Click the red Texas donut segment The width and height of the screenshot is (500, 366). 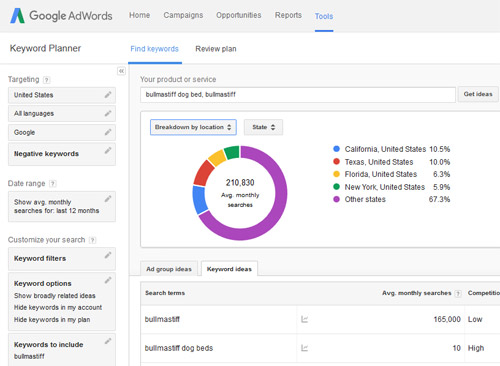204,173
